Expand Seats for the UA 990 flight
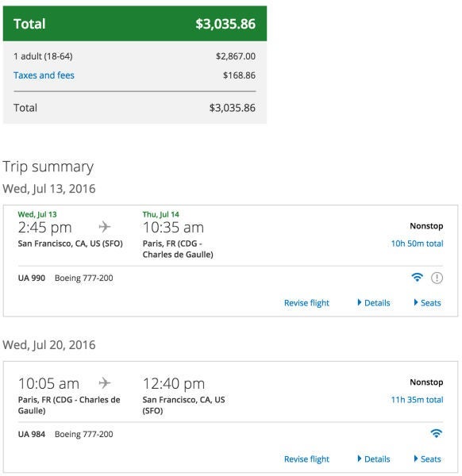The image size is (462, 476). pyautogui.click(x=428, y=303)
